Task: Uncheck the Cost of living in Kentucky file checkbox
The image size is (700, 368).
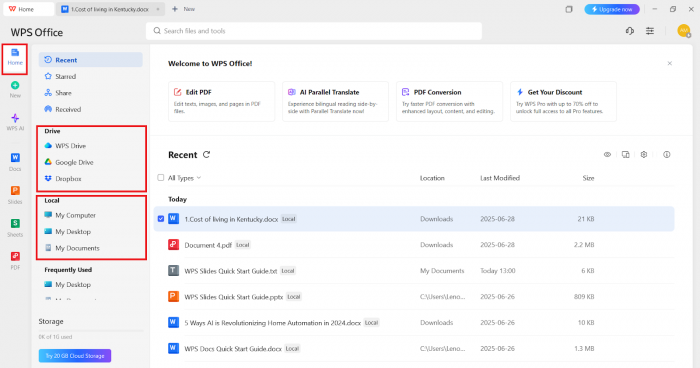Action: [x=161, y=219]
